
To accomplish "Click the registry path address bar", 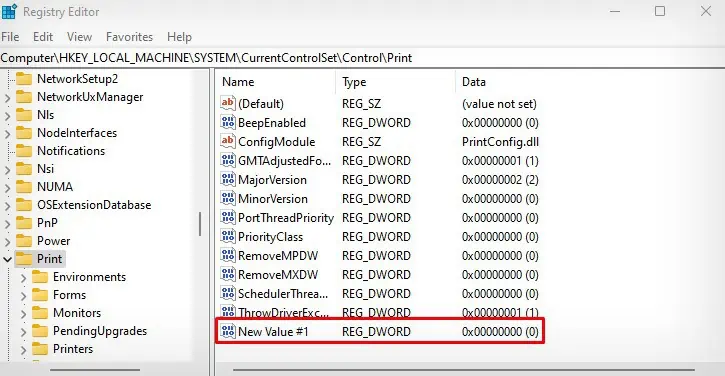I will pyautogui.click(x=362, y=58).
